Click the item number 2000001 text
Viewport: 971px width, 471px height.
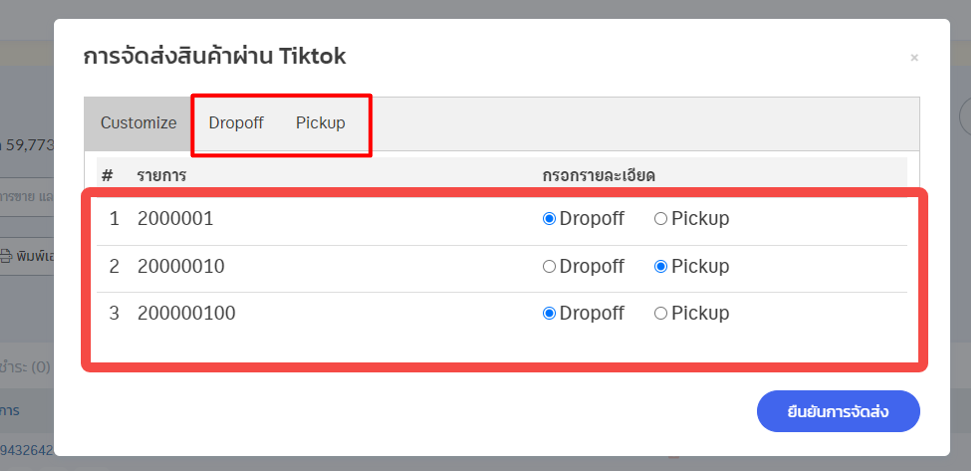[x=175, y=219]
